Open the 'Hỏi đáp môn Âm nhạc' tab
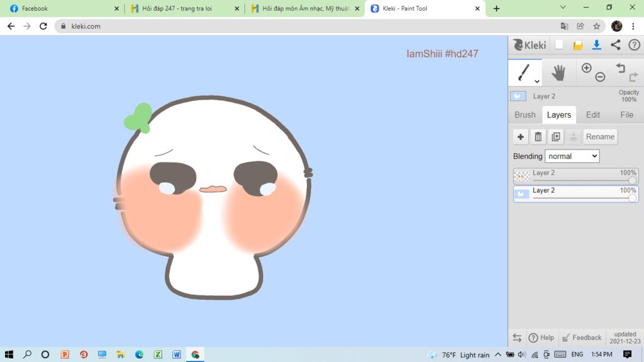Screen dimensions: 644x362 [305, 9]
